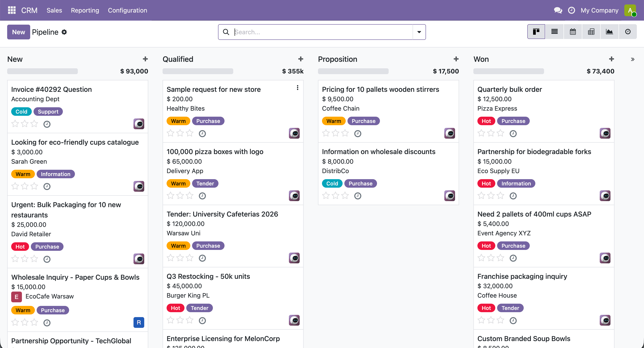644x348 pixels.
Task: Click the New button
Action: click(19, 32)
